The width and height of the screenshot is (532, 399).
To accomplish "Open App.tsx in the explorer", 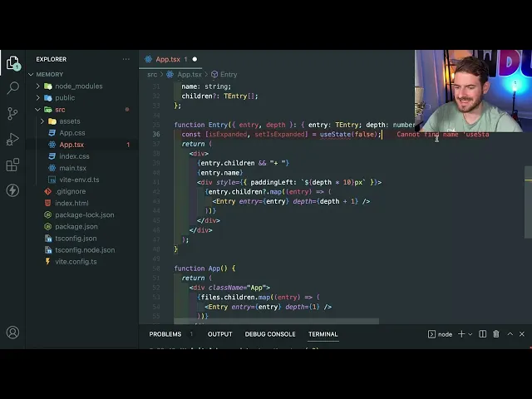I will tap(71, 145).
